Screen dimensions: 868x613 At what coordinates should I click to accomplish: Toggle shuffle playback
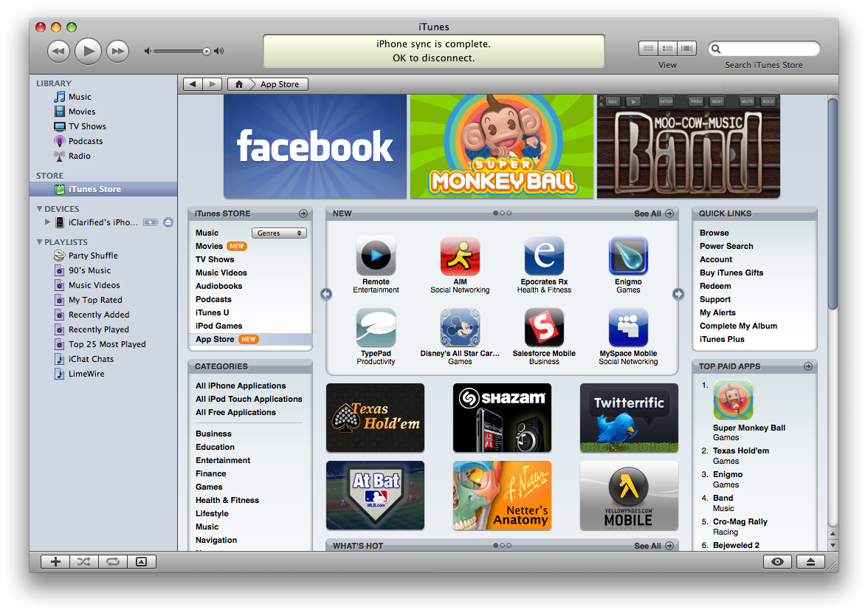(84, 561)
